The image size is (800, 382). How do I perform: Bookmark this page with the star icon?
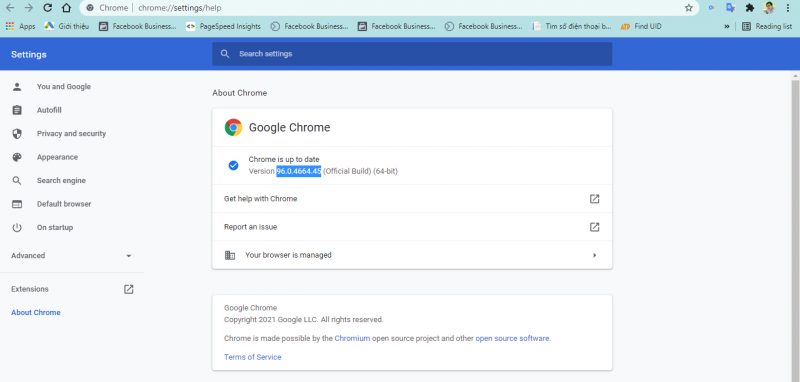coord(689,8)
